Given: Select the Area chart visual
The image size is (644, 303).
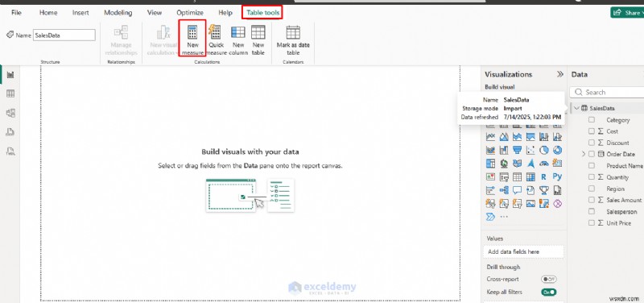Looking at the screenshot, I should [504, 136].
